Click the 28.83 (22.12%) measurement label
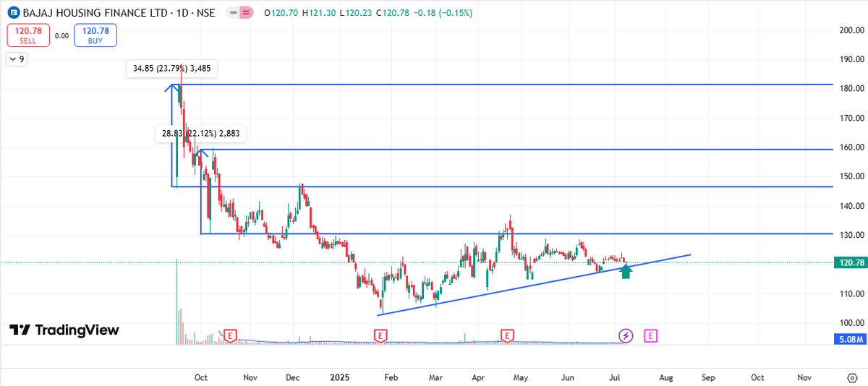The image size is (868, 386). pos(201,133)
